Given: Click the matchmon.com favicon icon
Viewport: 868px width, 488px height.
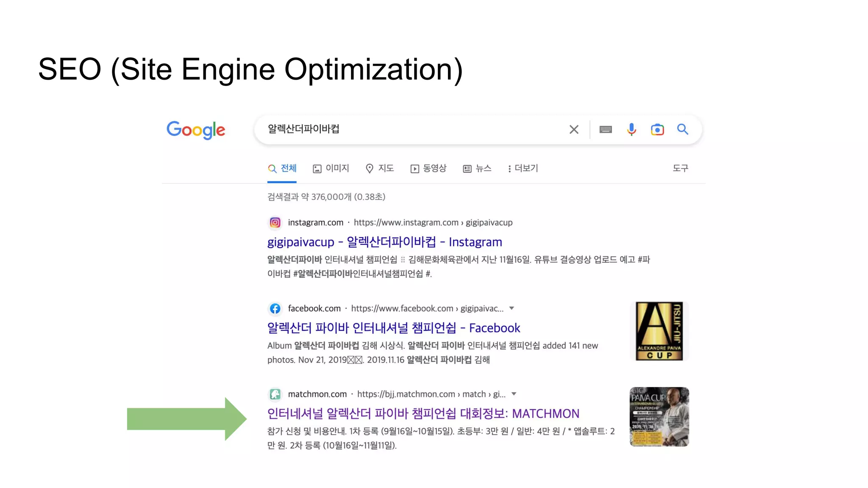Looking at the screenshot, I should (275, 394).
